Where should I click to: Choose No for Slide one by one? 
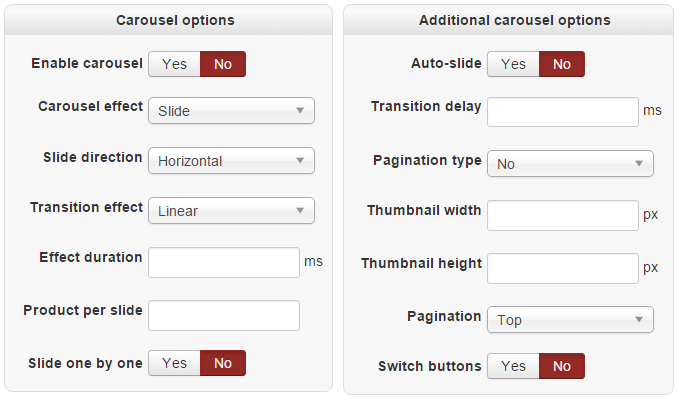223,363
